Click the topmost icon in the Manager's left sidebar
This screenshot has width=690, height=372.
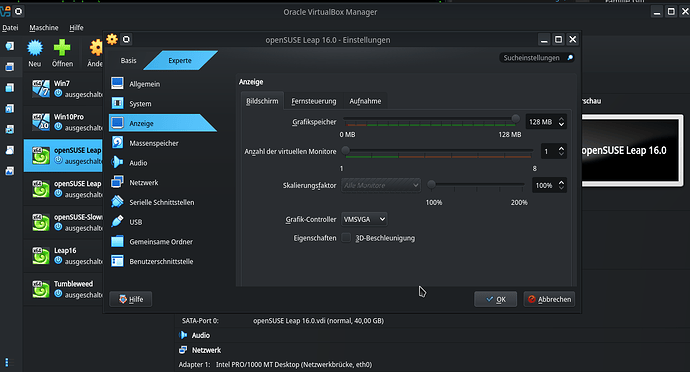10,46
